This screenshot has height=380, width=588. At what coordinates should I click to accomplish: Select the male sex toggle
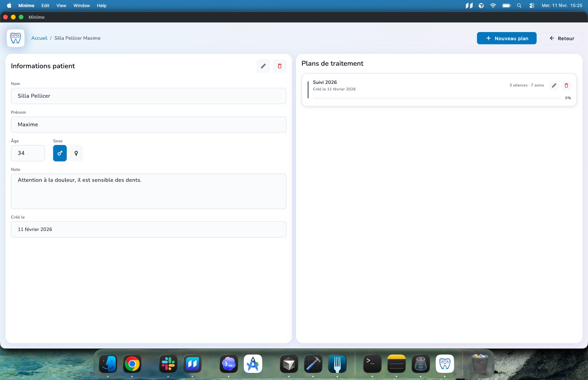tap(60, 153)
